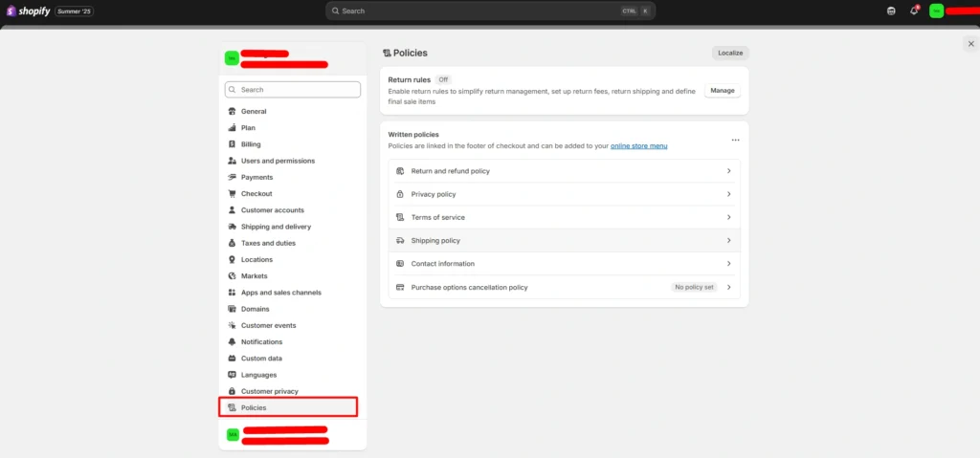The height and width of the screenshot is (458, 980).
Task: Click the Shopify logo in top bar
Action: click(x=28, y=11)
